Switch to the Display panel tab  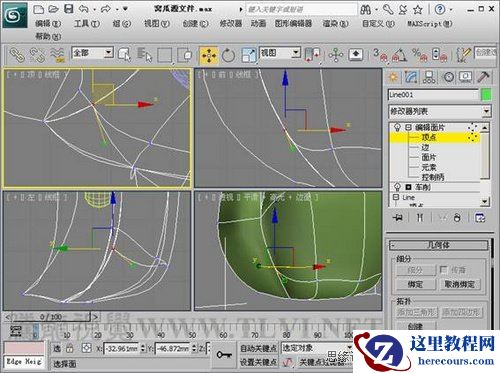coord(465,77)
